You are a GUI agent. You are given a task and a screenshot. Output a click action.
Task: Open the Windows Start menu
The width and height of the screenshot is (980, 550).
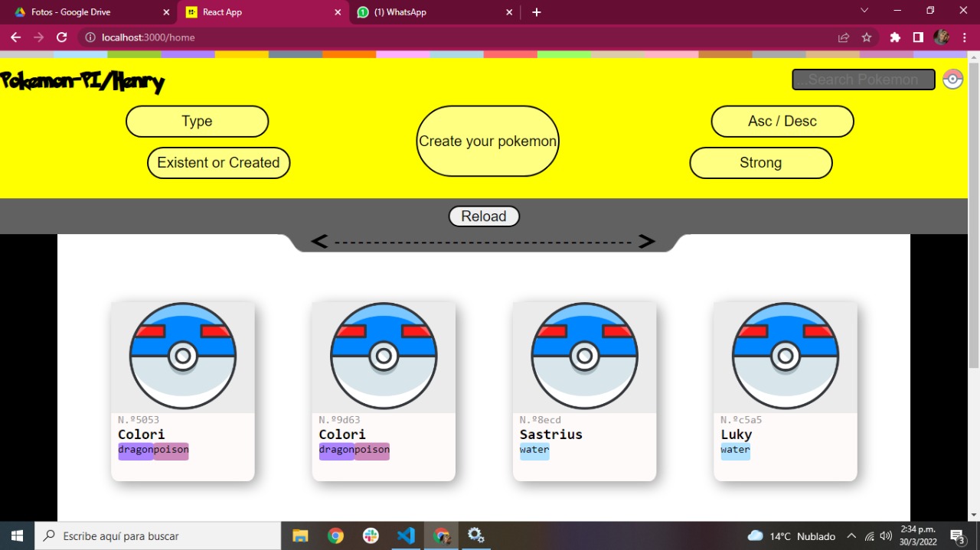[17, 536]
